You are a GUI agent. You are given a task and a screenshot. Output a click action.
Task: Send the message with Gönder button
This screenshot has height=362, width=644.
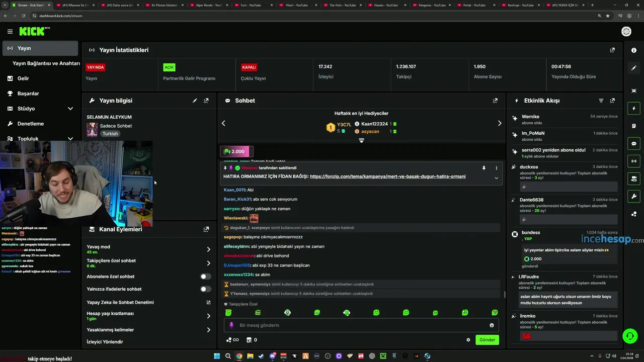point(487,340)
